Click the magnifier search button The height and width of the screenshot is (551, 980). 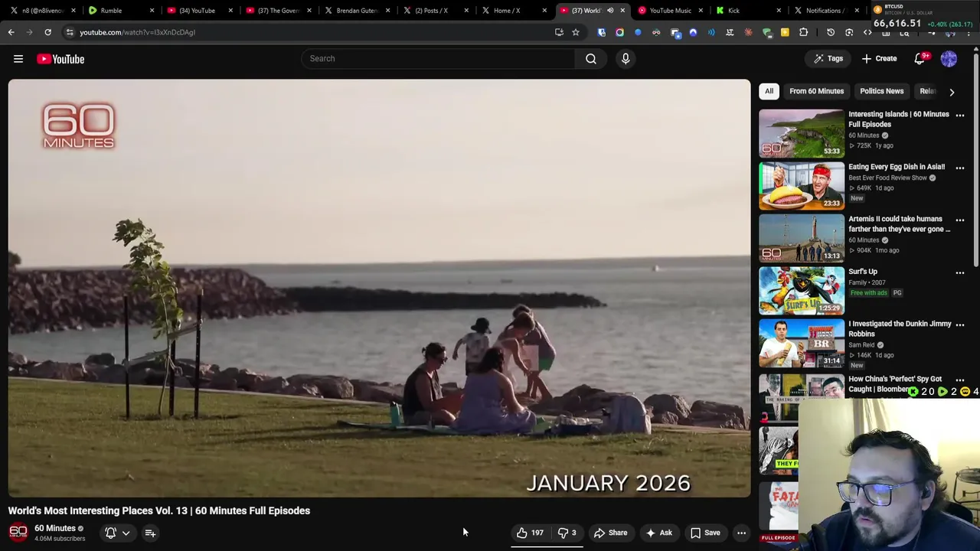[x=591, y=59]
